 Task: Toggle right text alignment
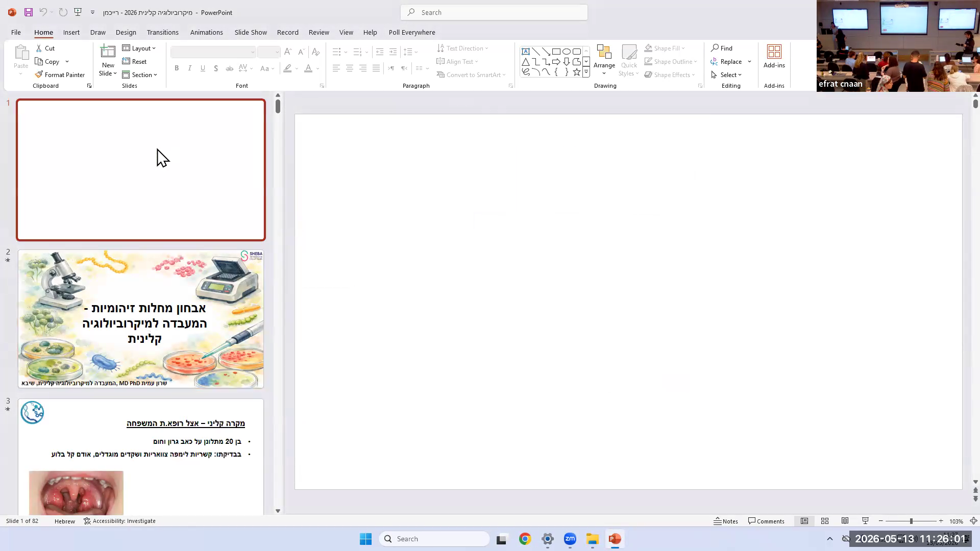coord(363,68)
